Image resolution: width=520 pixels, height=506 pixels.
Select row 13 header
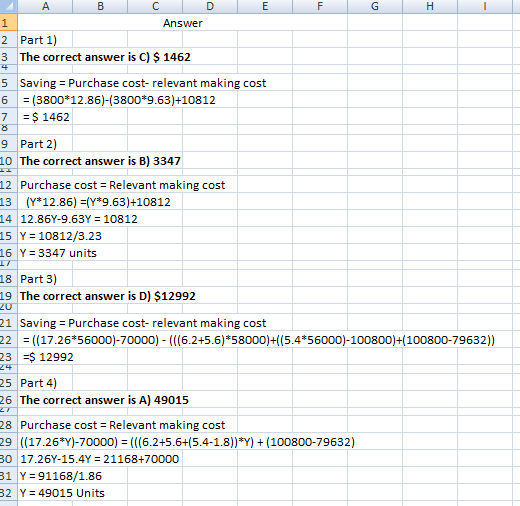click(x=9, y=202)
